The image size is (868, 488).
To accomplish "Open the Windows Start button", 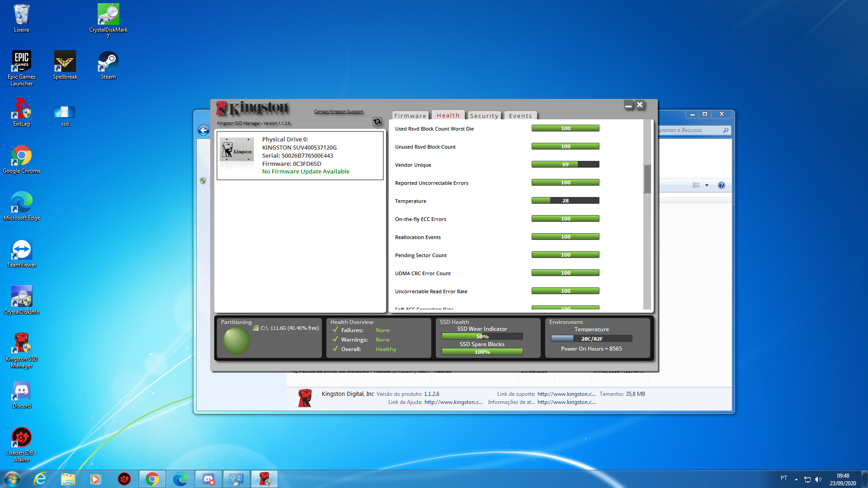I will (12, 479).
